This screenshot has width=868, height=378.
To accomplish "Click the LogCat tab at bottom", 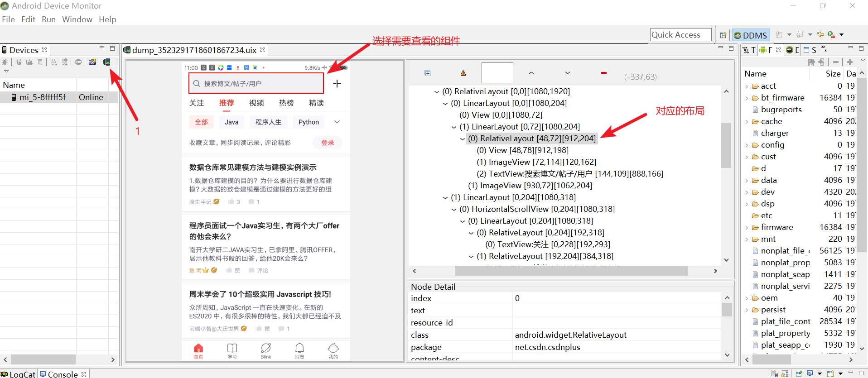I will pyautogui.click(x=18, y=374).
